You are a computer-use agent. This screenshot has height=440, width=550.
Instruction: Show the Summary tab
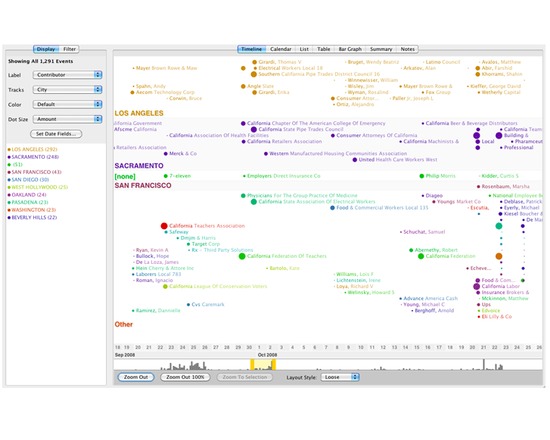point(381,49)
